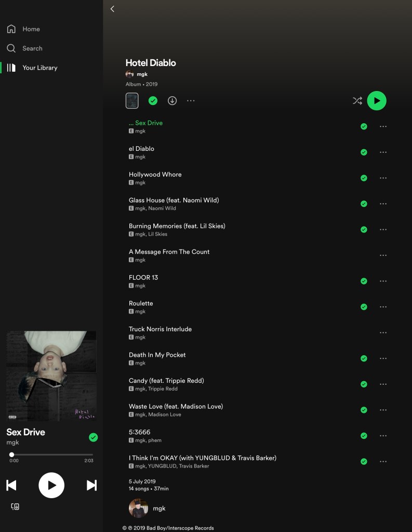The image size is (412, 532).
Task: Open the connect to device icon
Action: (15, 507)
